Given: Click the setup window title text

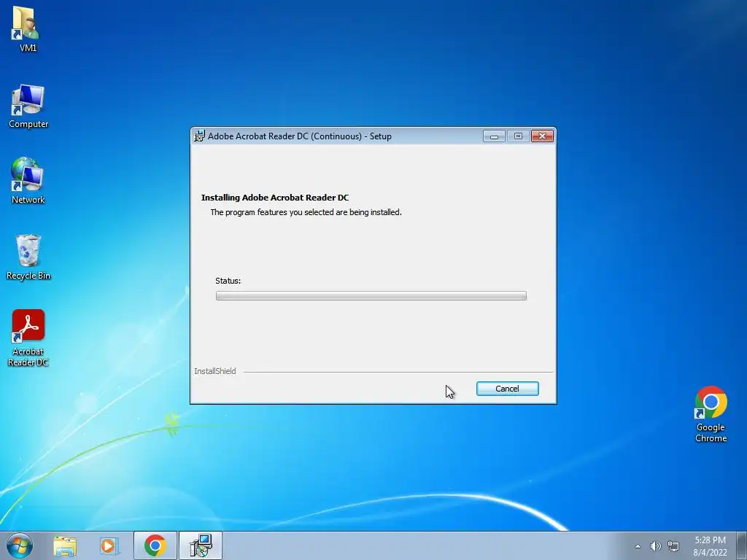Looking at the screenshot, I should (300, 136).
